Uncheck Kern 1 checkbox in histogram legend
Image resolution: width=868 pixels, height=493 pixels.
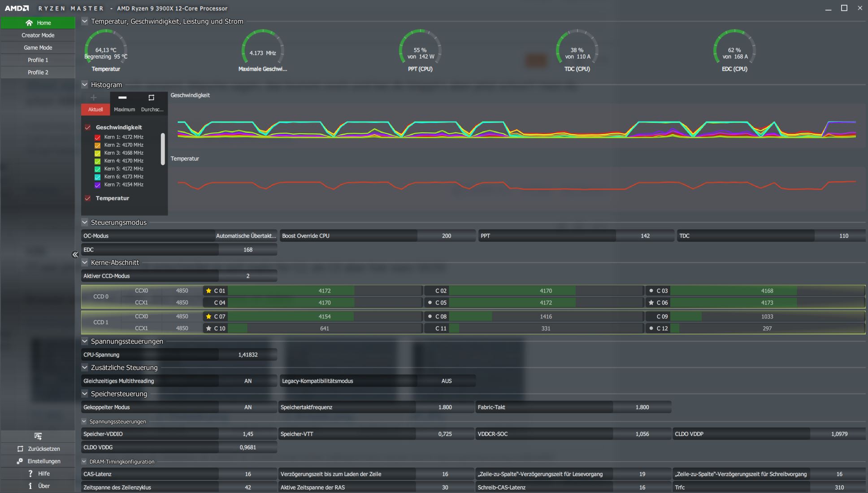coord(97,137)
